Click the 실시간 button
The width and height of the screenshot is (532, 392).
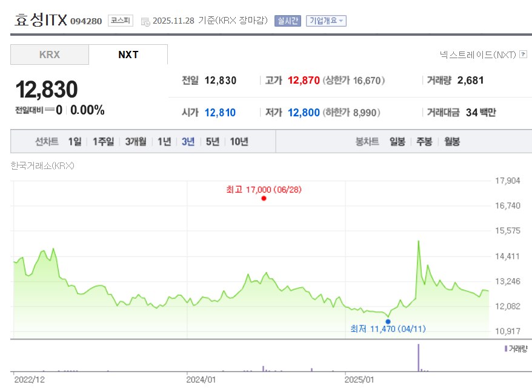(288, 21)
